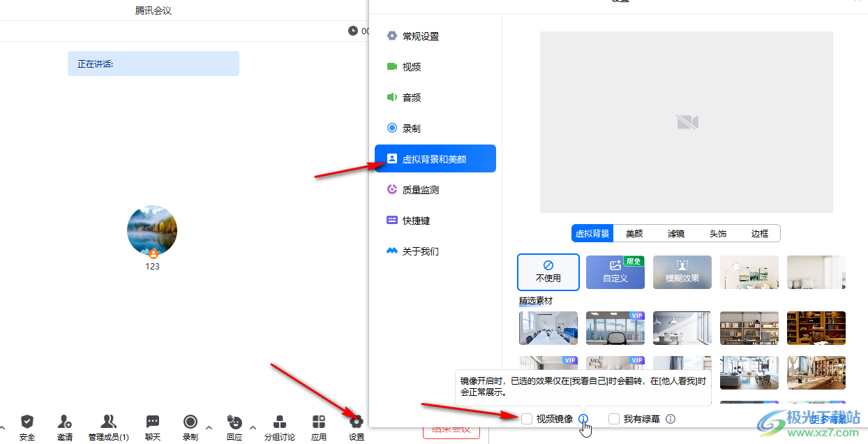Screen dimensions: 868x444
Task: Pick the gray room pendant lights background
Action: (x=682, y=328)
